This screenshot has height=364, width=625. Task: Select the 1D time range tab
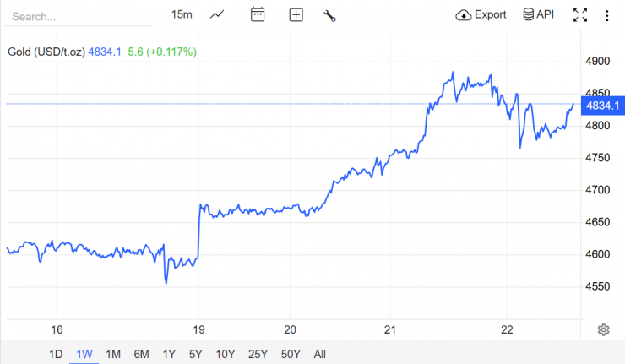pos(56,354)
